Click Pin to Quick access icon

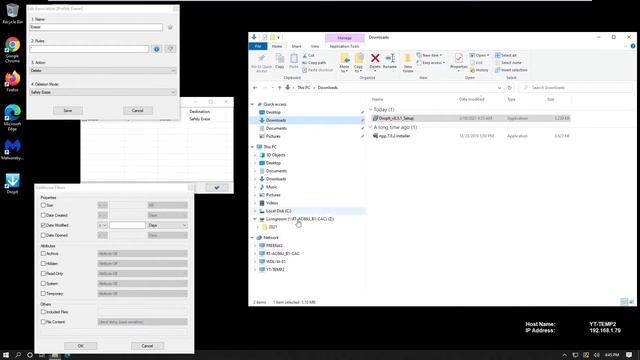point(261,62)
